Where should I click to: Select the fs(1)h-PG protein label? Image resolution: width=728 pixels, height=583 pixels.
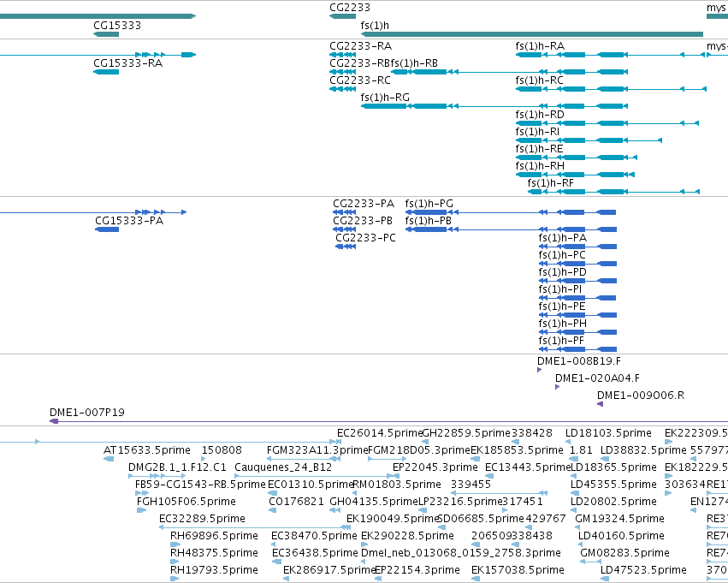(429, 204)
